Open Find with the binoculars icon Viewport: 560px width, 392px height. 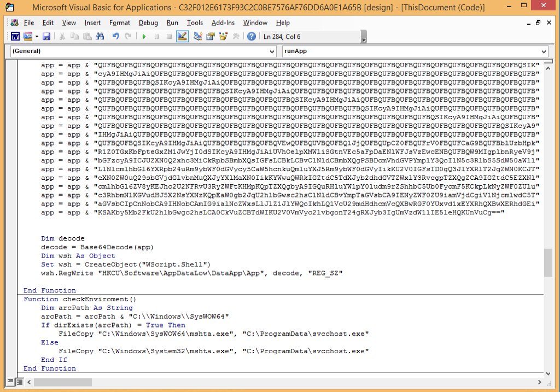coord(100,37)
